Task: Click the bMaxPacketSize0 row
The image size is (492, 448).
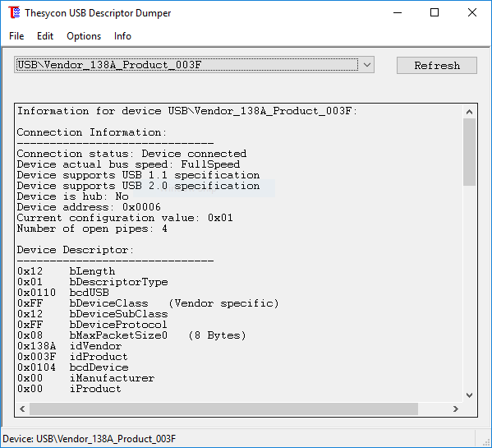Action: coord(131,335)
